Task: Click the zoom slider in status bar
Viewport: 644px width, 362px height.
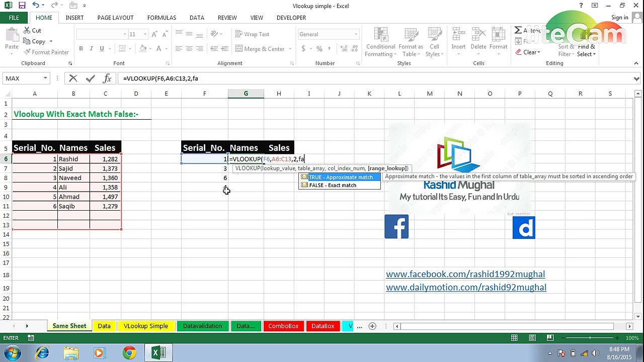Action: point(590,338)
